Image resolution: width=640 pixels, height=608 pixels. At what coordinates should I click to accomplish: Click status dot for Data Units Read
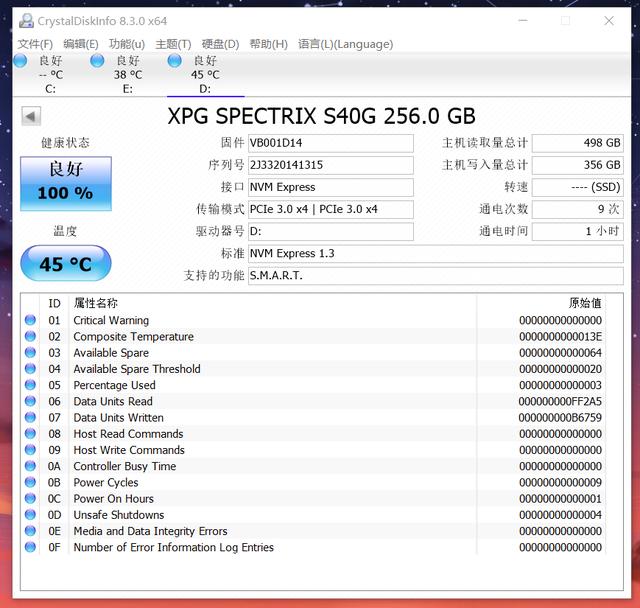click(30, 401)
